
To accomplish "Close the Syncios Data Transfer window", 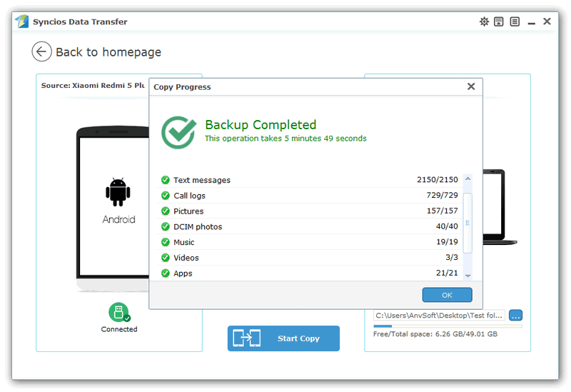I will tap(547, 21).
